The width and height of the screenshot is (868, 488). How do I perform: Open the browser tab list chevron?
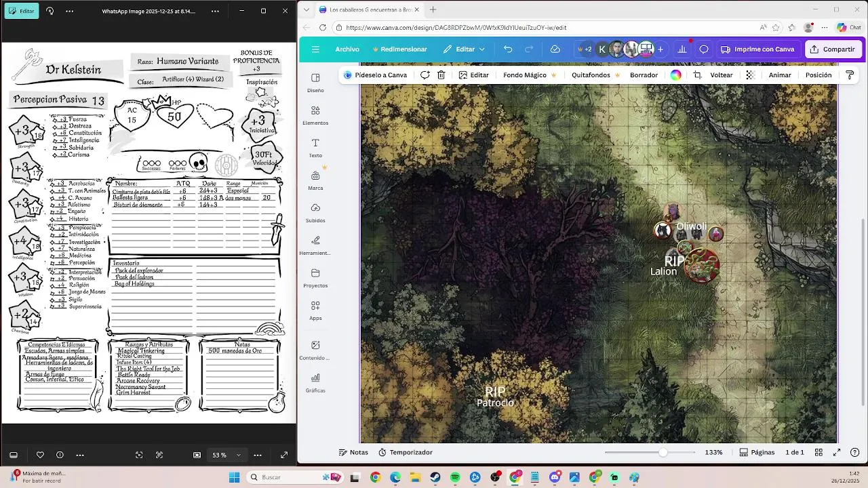(307, 9)
